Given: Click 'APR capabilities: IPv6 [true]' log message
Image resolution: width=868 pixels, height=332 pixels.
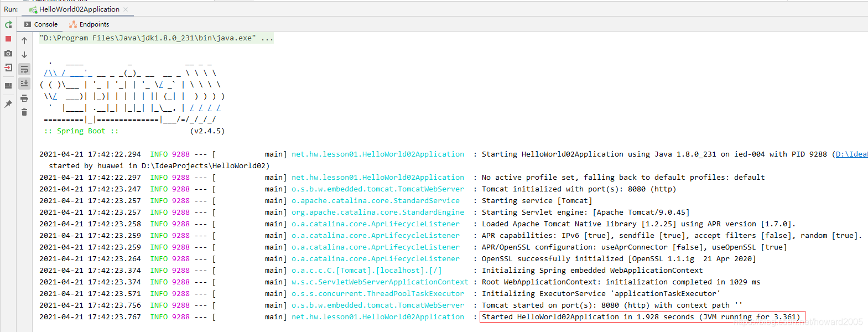Looking at the screenshot, I should pos(672,236).
